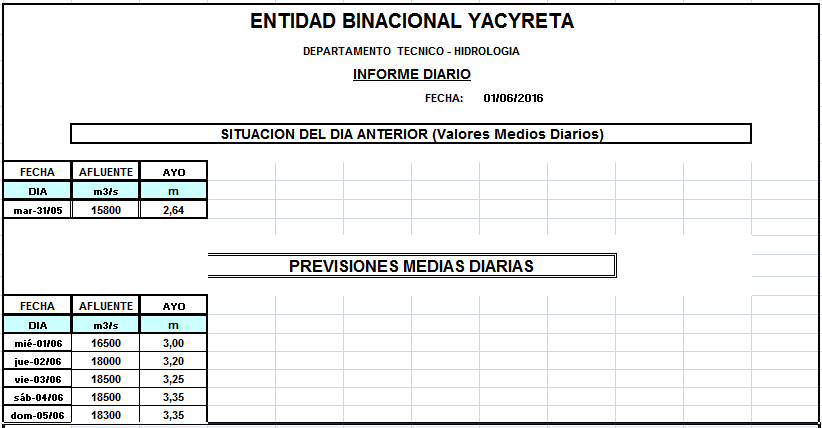
Task: Select the dom-05/06 date cell
Action: (37, 414)
